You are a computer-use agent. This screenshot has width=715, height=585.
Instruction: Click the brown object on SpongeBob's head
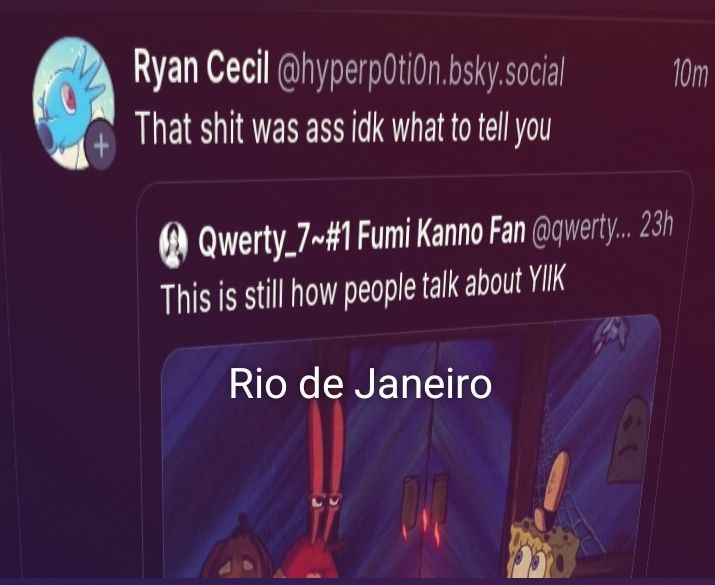click(x=553, y=488)
